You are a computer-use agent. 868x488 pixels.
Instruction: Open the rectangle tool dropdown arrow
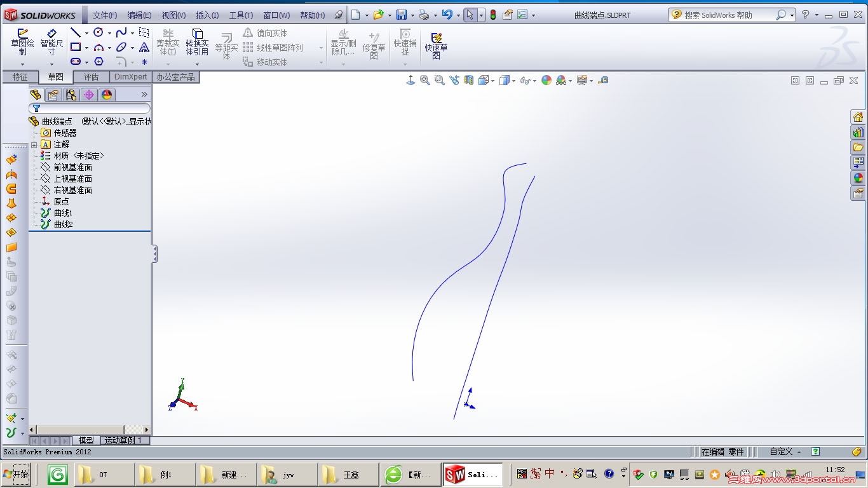(x=86, y=48)
